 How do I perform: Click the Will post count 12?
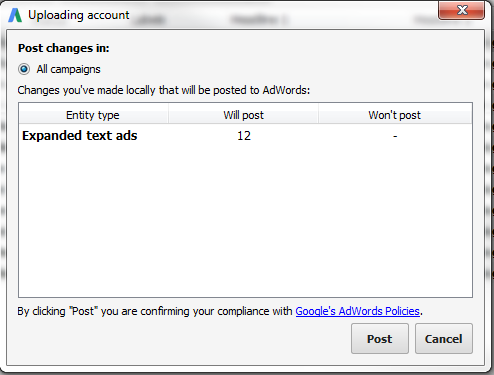point(244,136)
